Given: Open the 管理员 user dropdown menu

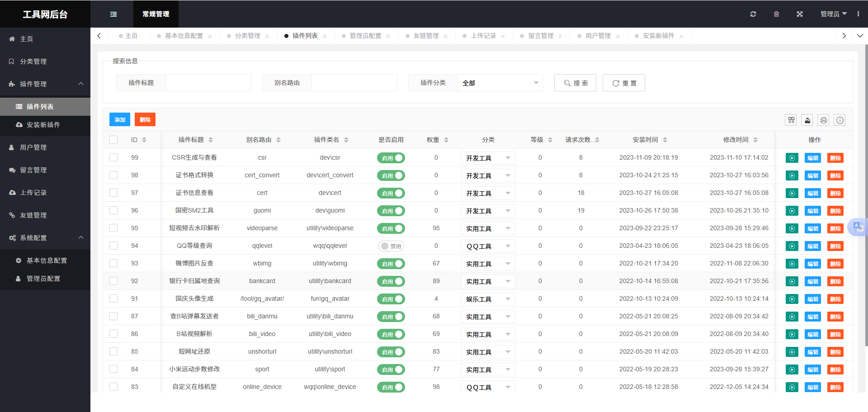Looking at the screenshot, I should pyautogui.click(x=834, y=14).
